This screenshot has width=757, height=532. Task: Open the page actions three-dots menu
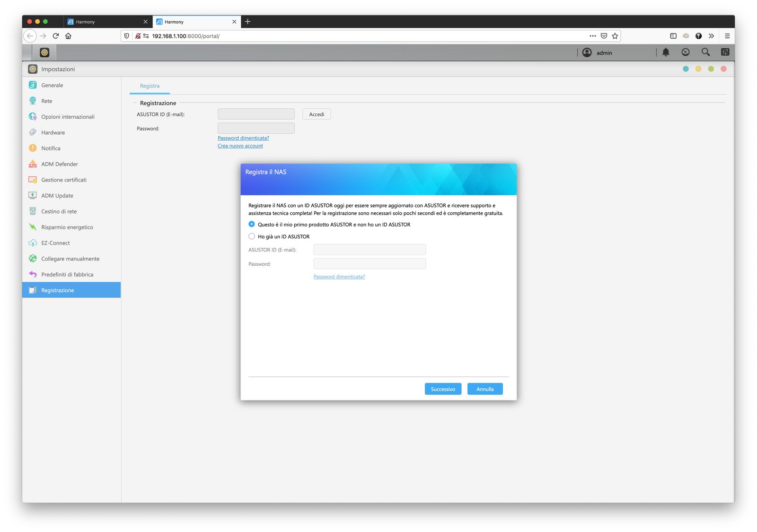[593, 36]
